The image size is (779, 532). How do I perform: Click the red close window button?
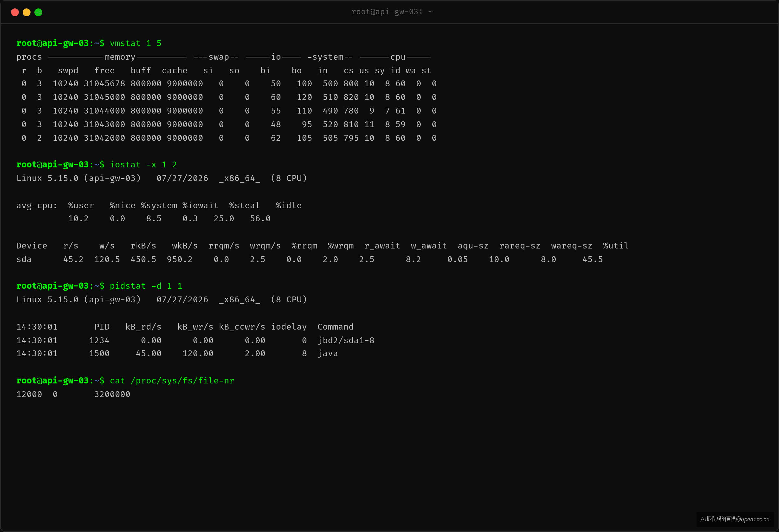click(x=15, y=12)
